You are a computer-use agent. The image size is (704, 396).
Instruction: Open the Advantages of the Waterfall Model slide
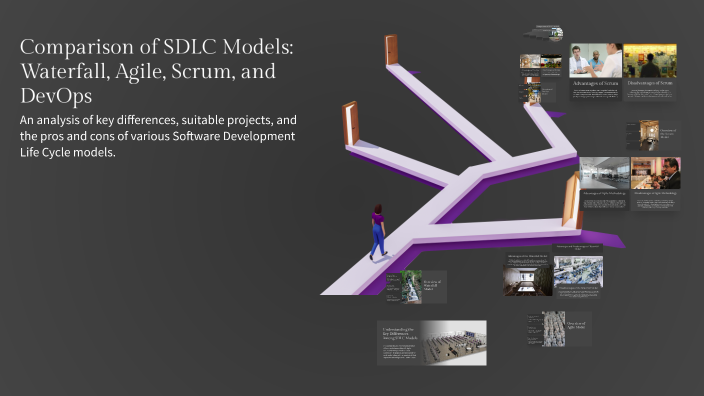coord(528,274)
